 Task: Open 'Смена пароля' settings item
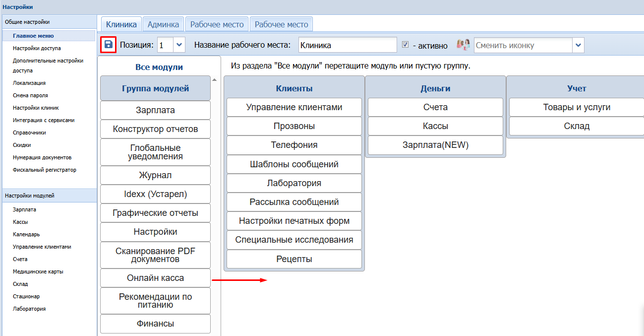tap(30, 95)
